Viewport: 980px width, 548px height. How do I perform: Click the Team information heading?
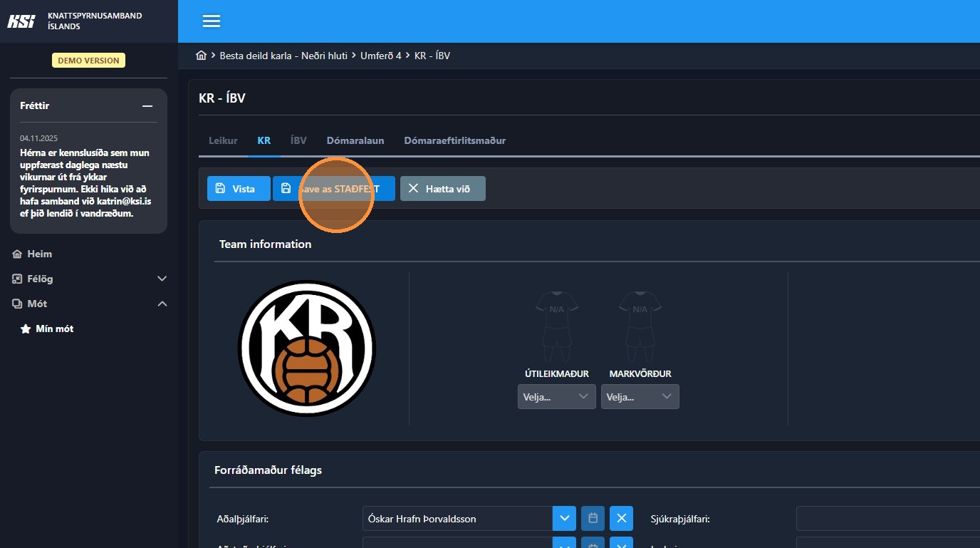click(265, 244)
